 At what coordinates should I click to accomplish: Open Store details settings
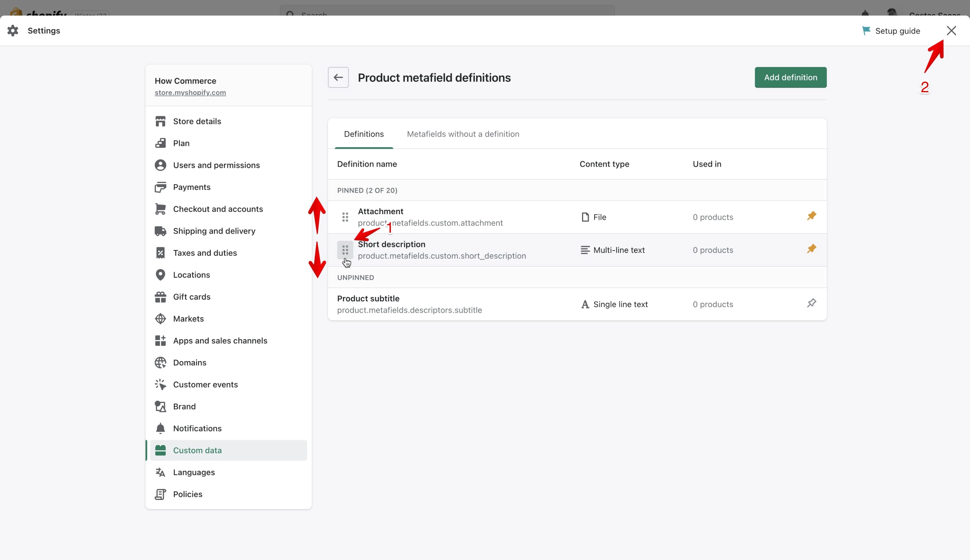pos(228,121)
